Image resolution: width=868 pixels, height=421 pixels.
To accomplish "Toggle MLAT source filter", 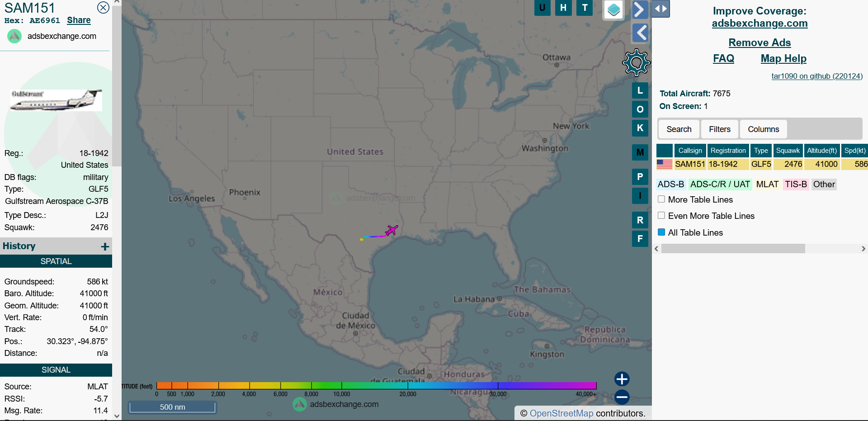I will click(767, 184).
